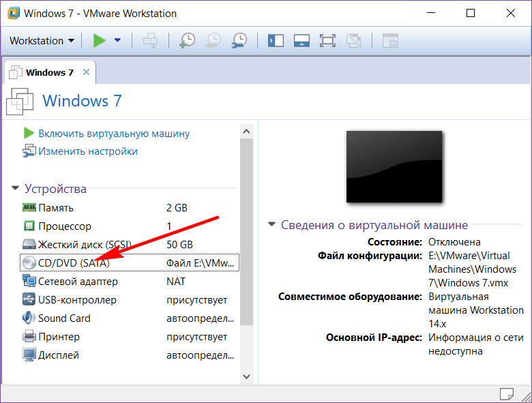Select the Процессор device row
Viewport: 532px width, 403px height.
130,226
